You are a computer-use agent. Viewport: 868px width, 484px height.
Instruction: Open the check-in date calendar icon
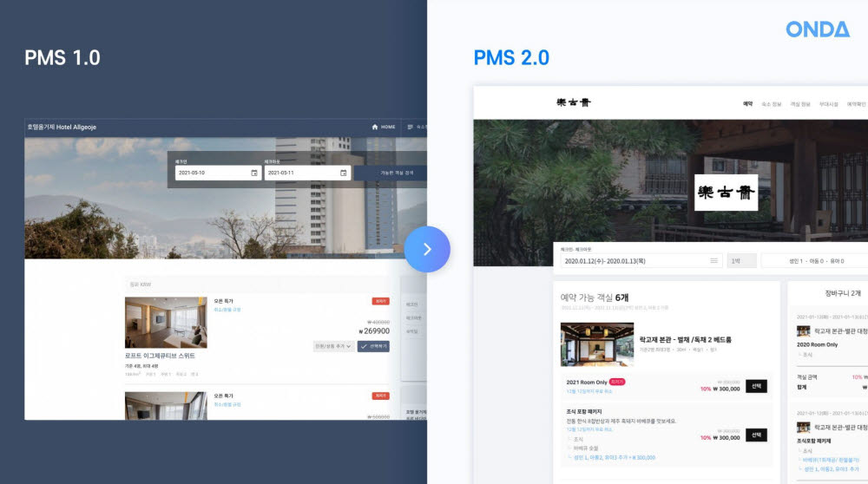click(254, 173)
